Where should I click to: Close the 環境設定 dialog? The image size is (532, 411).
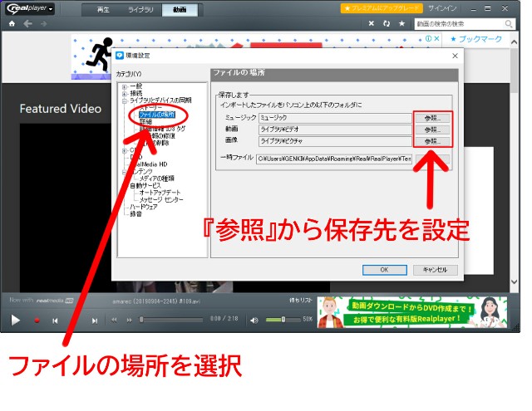click(x=455, y=56)
